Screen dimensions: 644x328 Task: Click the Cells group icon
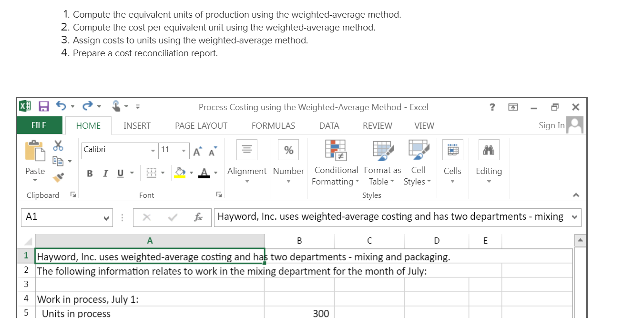pos(452,149)
